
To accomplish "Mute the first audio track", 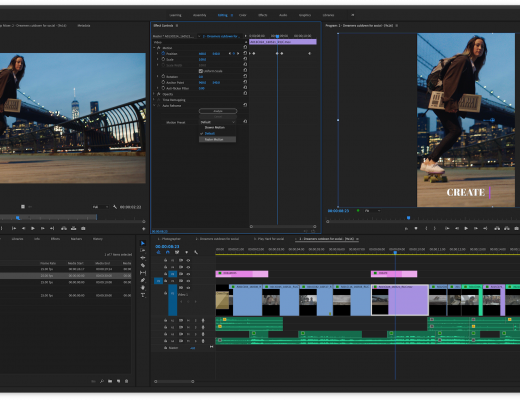I will tap(188, 320).
